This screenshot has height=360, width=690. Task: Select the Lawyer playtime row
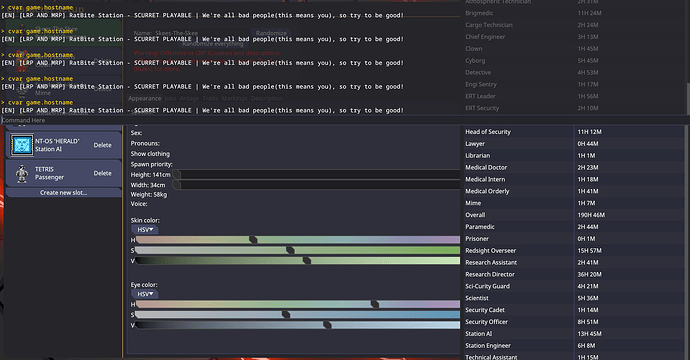tap(574, 143)
